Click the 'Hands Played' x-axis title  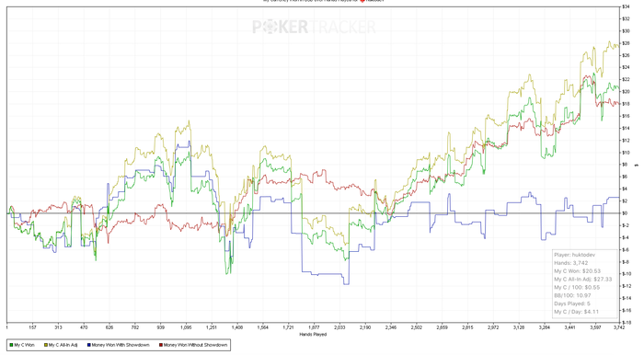click(313, 335)
